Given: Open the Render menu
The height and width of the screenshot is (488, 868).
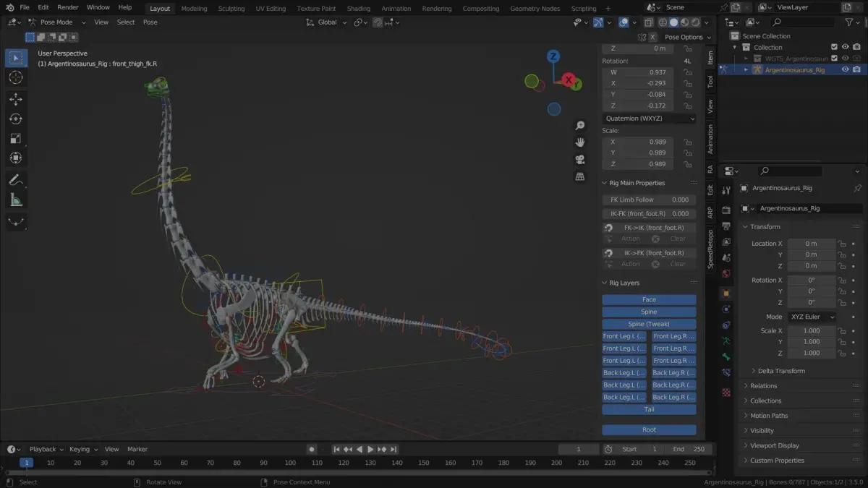Looking at the screenshot, I should [x=68, y=7].
